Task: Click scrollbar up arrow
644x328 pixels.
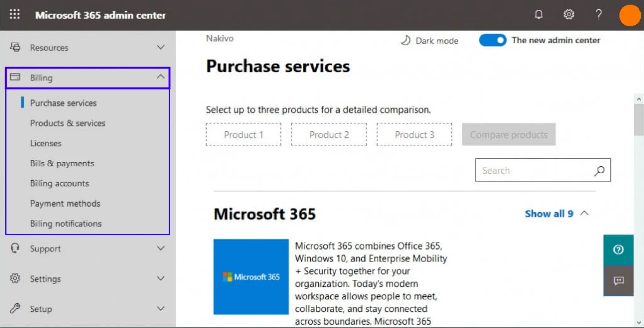Action: (639, 99)
